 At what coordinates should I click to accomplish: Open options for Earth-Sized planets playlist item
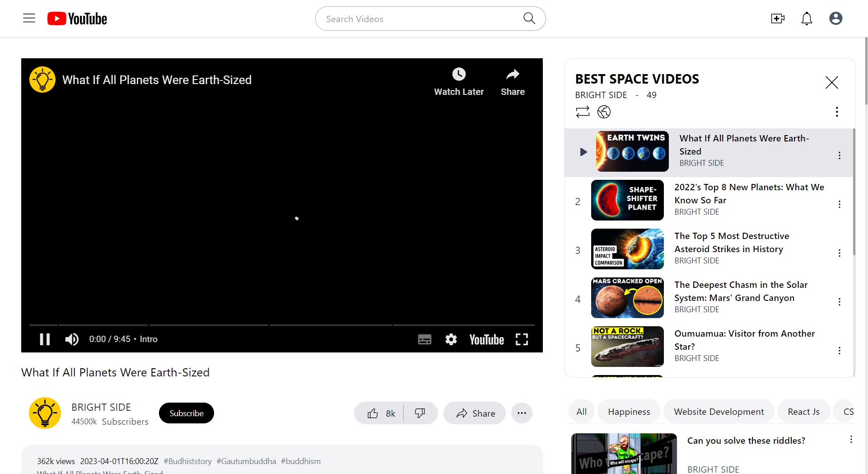click(x=840, y=155)
